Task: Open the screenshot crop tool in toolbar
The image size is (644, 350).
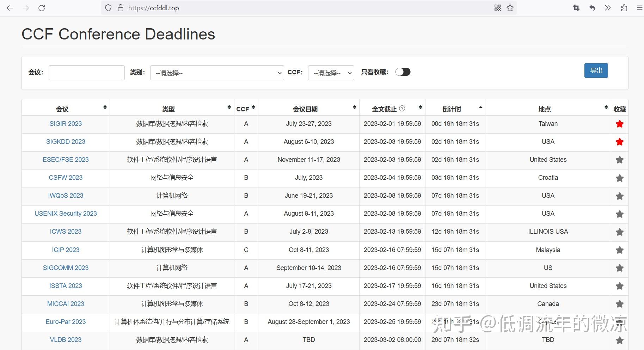Action: (576, 7)
